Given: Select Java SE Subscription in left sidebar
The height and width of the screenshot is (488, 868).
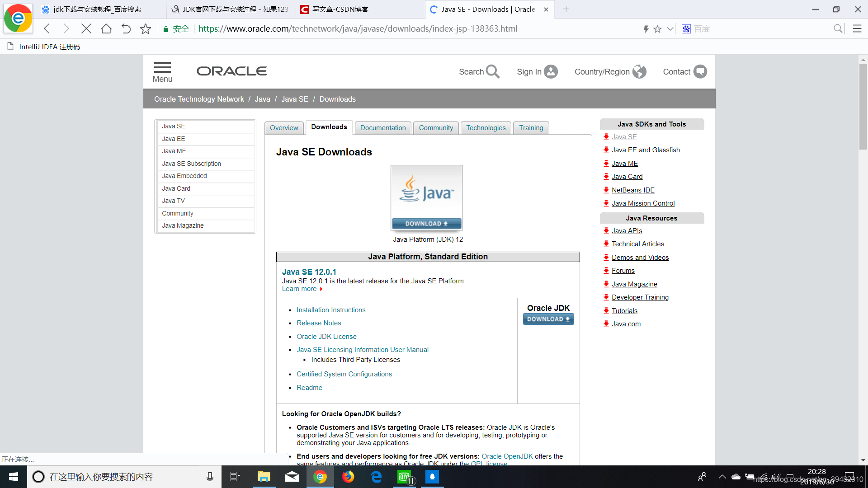Looking at the screenshot, I should [x=206, y=164].
